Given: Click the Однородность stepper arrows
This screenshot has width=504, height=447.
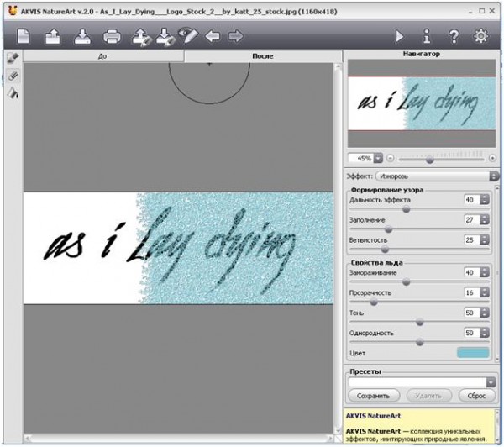Looking at the screenshot, I should [485, 333].
